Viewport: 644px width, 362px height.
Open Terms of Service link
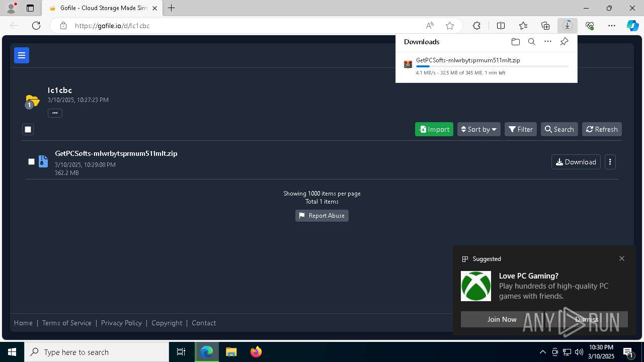click(x=67, y=323)
